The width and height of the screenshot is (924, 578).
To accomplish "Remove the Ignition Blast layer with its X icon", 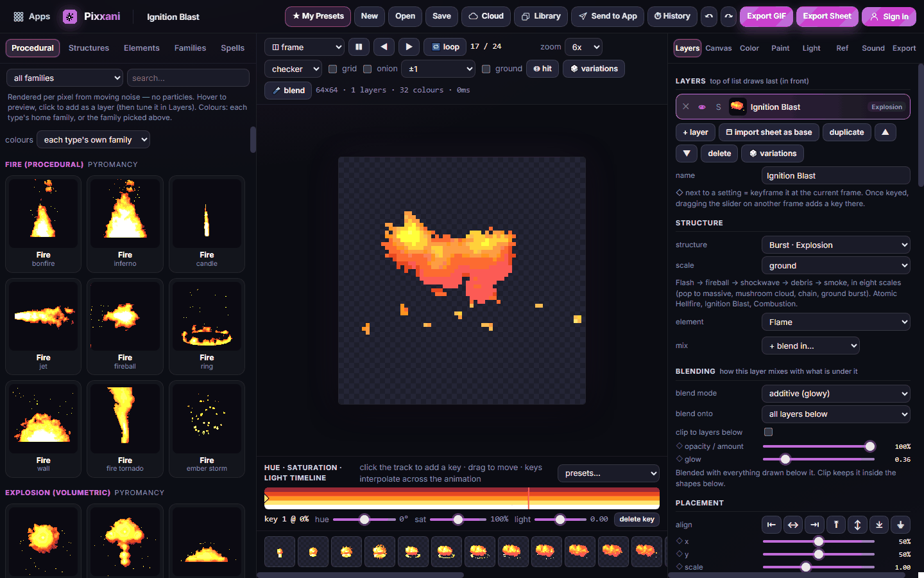I will coord(686,107).
